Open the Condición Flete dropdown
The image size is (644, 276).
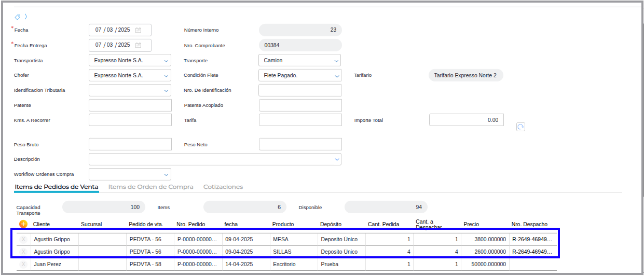pyautogui.click(x=336, y=76)
